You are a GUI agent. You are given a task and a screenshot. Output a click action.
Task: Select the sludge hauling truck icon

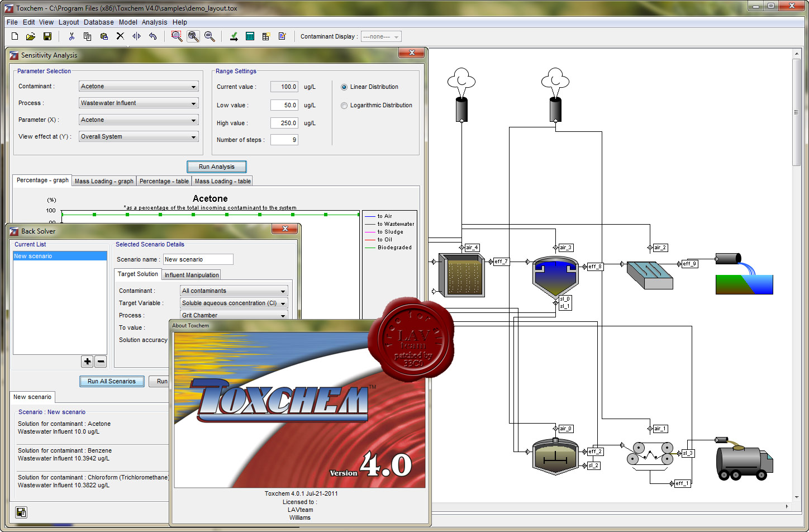click(x=745, y=460)
